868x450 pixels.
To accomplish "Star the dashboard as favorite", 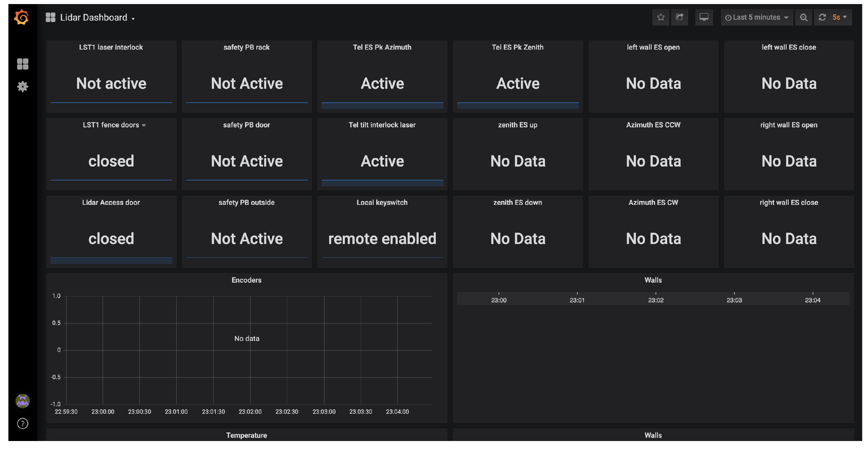I will coord(661,17).
